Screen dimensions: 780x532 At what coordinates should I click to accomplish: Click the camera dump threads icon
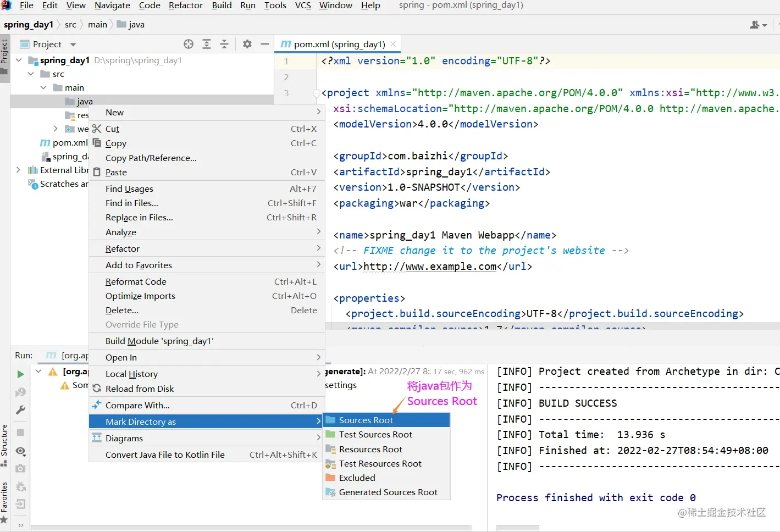[20, 469]
